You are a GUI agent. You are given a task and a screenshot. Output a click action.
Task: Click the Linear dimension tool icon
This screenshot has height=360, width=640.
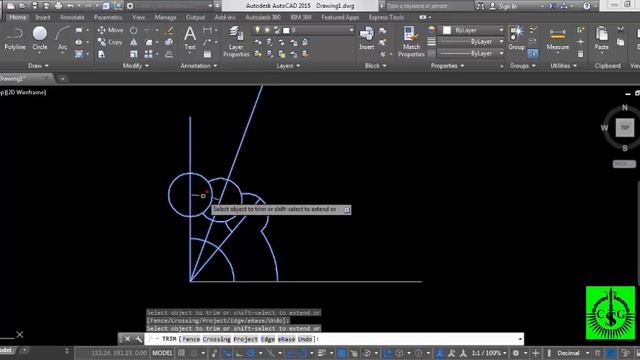[207, 30]
